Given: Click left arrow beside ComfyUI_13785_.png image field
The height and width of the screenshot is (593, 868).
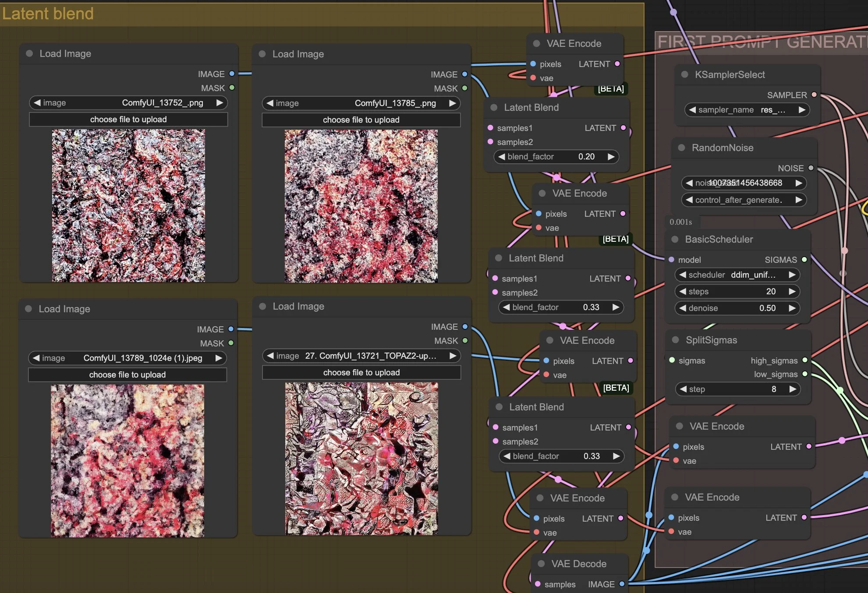Looking at the screenshot, I should tap(270, 103).
